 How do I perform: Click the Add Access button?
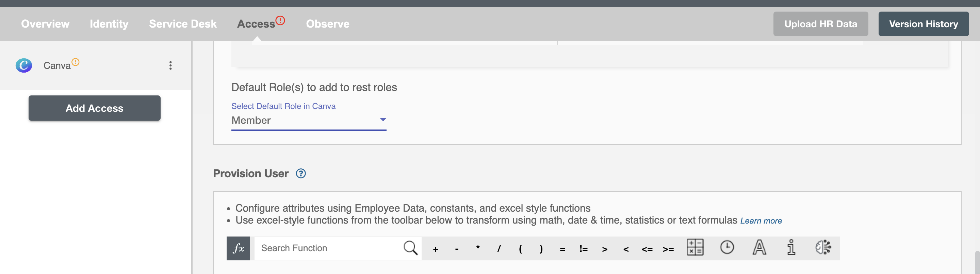(94, 108)
